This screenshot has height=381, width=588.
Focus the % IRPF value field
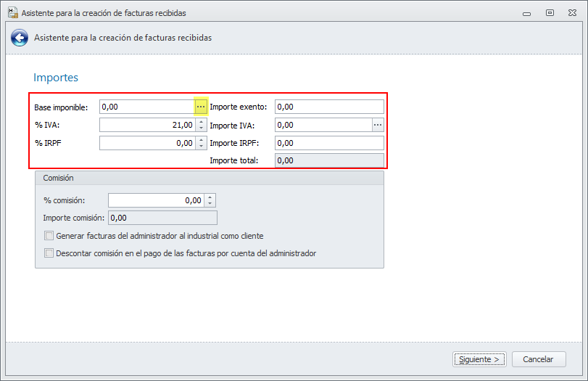coord(147,143)
